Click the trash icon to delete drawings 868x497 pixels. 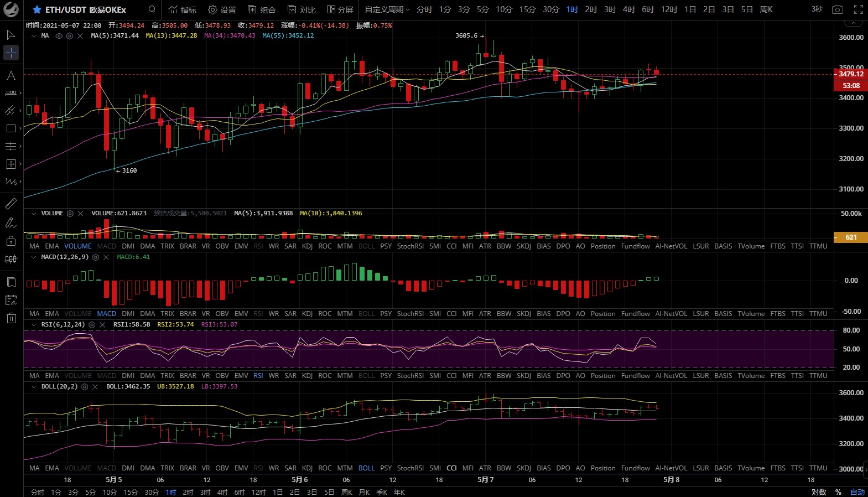tap(11, 318)
